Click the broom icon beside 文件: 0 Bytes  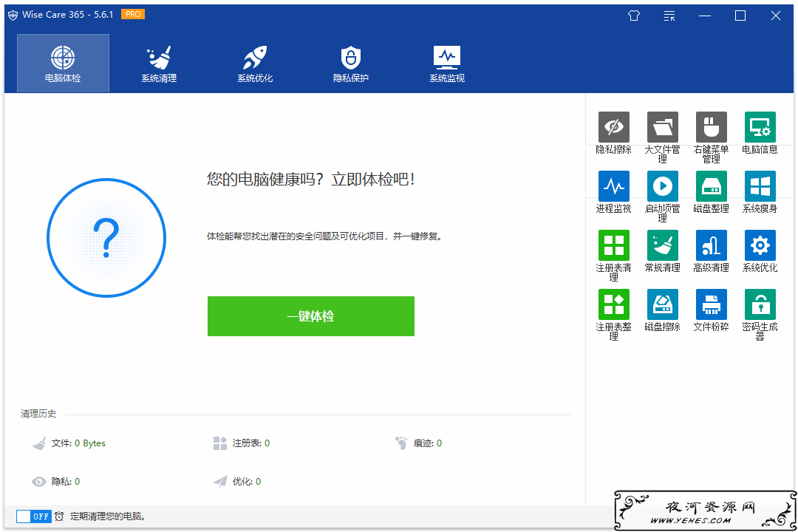pyautogui.click(x=39, y=443)
